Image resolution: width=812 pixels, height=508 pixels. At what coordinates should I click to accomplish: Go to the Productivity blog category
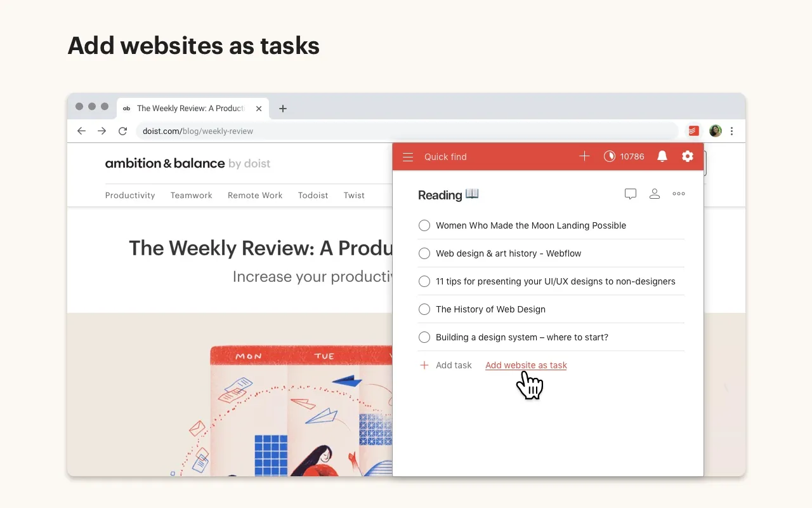tap(130, 196)
